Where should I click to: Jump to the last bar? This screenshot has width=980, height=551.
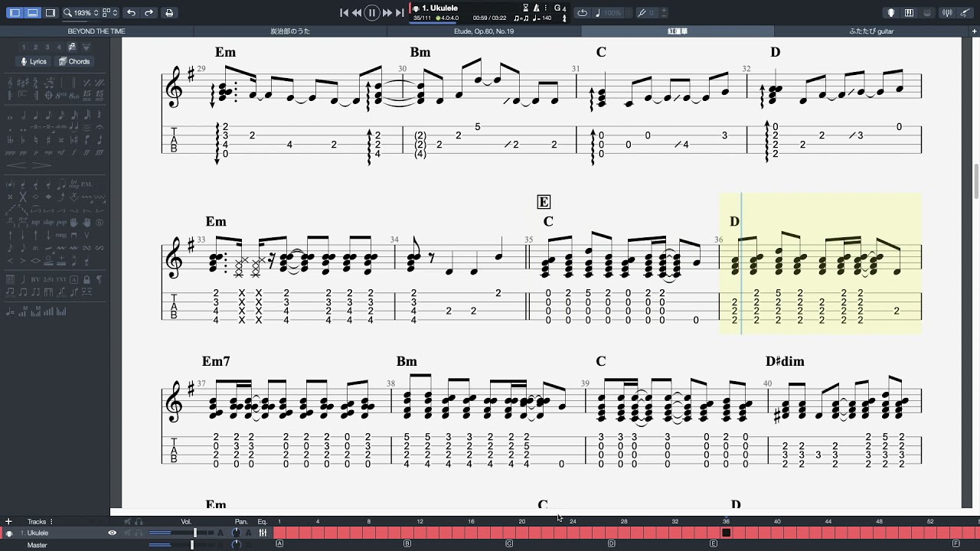coord(400,13)
